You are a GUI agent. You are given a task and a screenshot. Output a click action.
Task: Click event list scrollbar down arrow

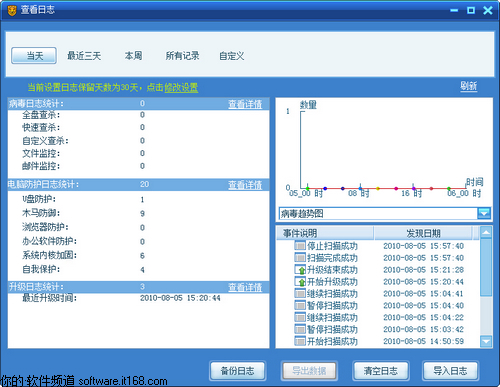point(486,341)
